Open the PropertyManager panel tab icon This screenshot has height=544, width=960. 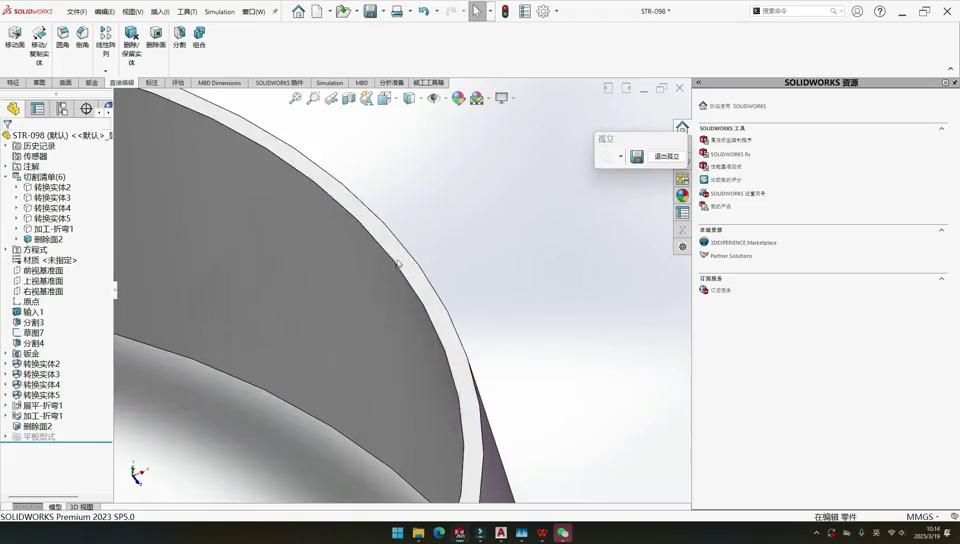(x=38, y=108)
